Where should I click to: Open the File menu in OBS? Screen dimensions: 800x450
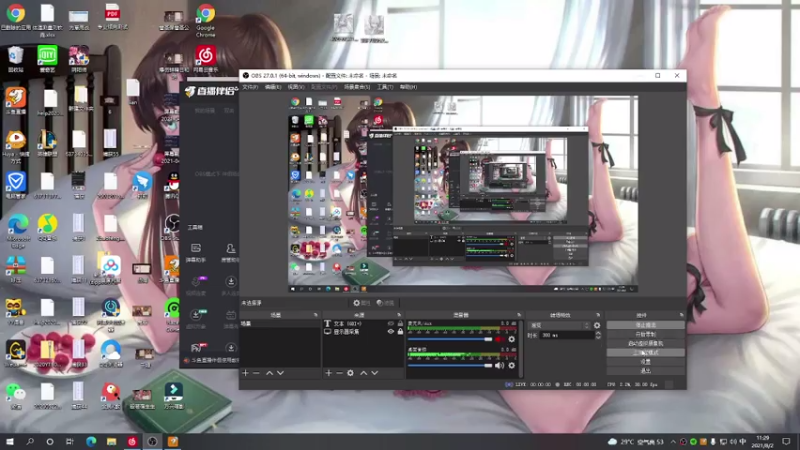250,87
